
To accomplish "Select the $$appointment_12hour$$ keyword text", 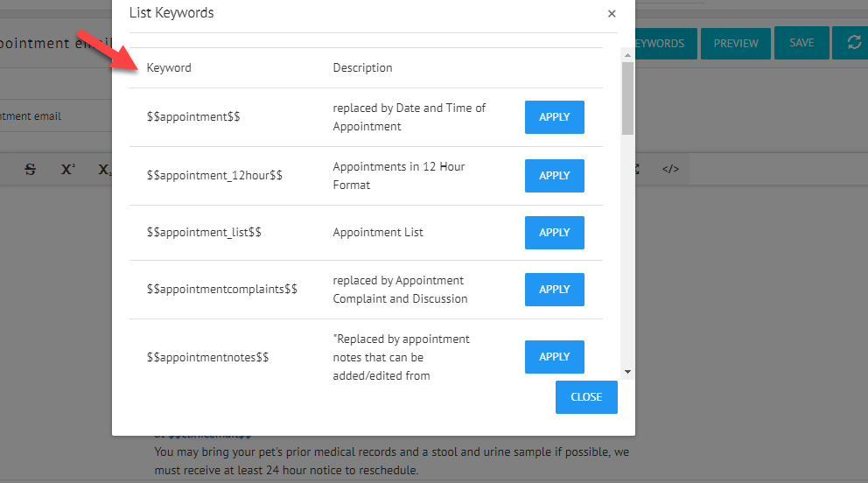I will point(214,175).
